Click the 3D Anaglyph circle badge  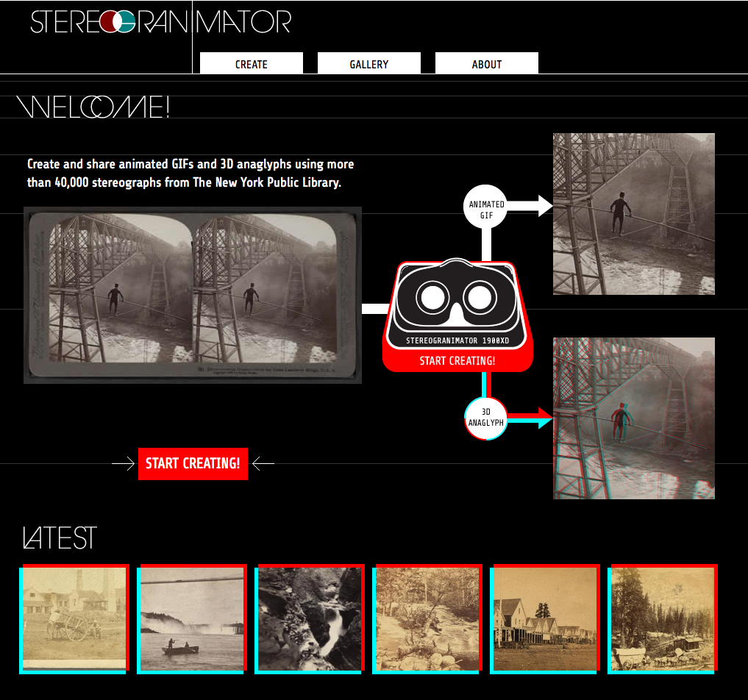[486, 418]
